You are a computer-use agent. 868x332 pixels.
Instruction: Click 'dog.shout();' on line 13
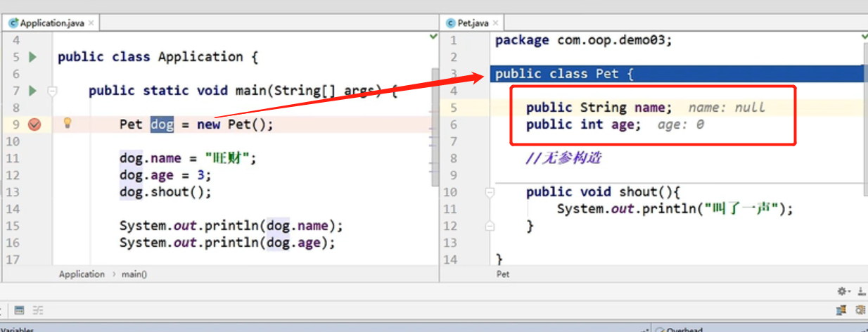[165, 192]
